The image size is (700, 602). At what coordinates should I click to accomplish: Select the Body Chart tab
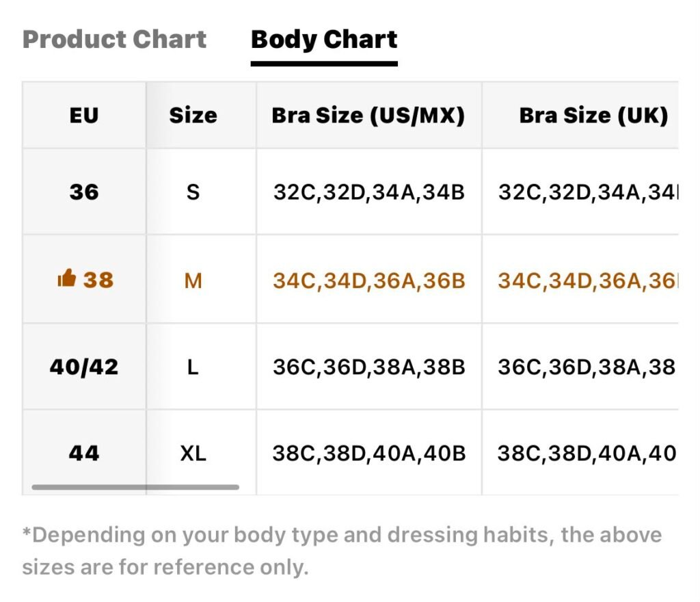pos(324,40)
